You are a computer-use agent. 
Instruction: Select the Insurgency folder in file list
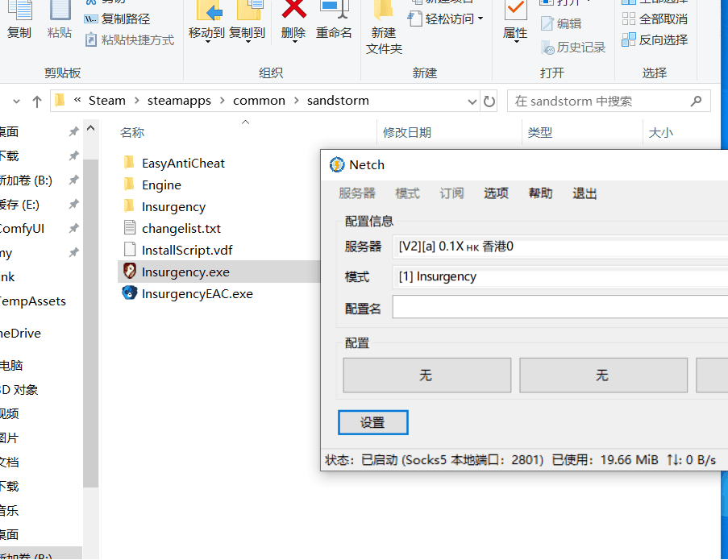click(173, 206)
